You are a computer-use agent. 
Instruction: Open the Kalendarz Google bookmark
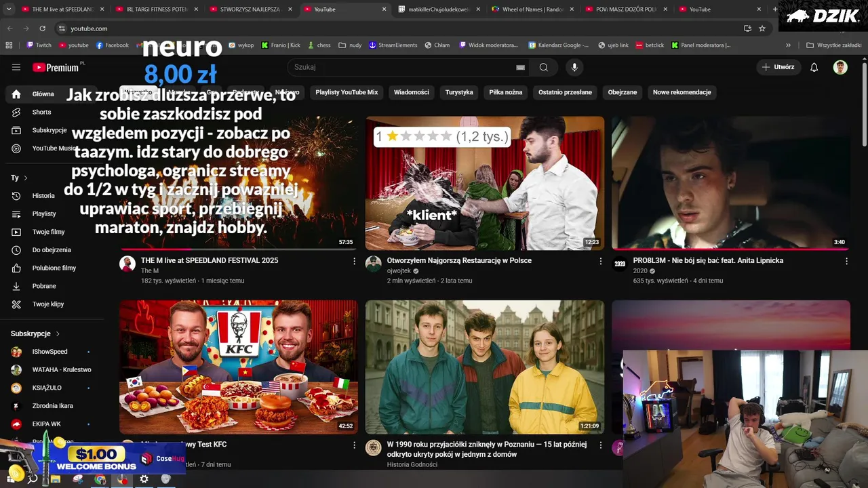point(558,45)
